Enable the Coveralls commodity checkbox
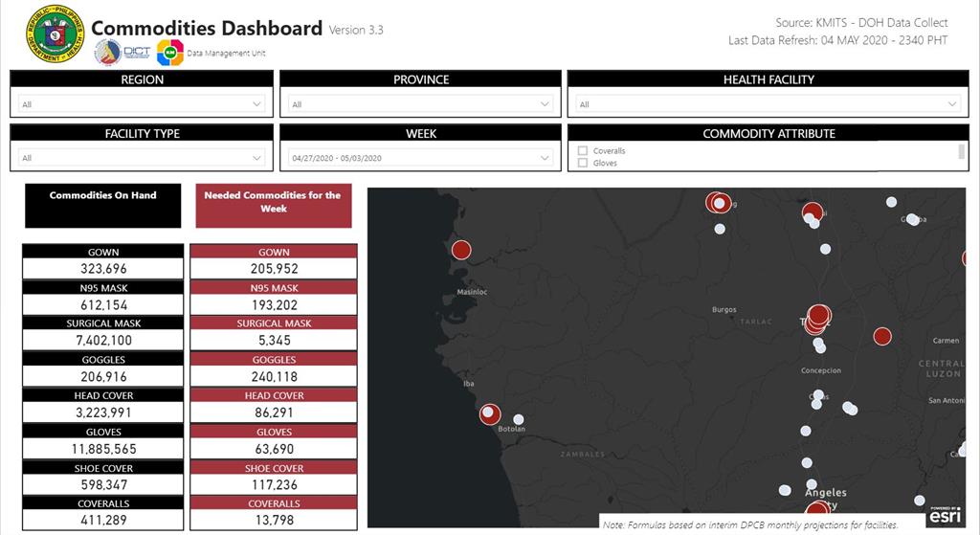 click(x=583, y=151)
